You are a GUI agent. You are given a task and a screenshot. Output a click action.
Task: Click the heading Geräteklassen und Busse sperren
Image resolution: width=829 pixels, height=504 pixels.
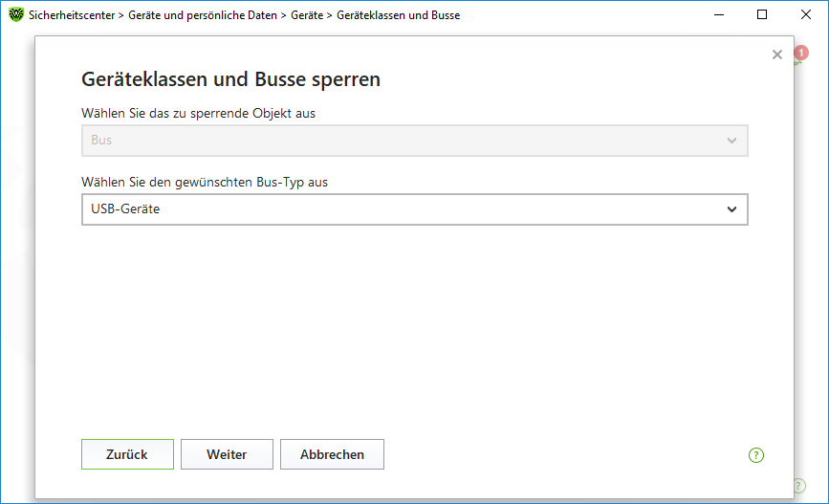click(x=230, y=79)
